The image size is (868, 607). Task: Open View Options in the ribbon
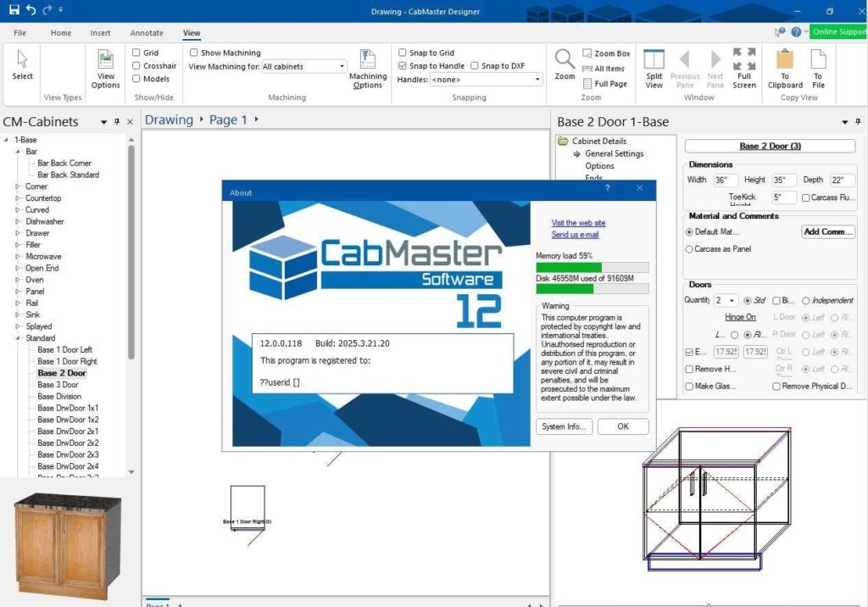pyautogui.click(x=105, y=68)
